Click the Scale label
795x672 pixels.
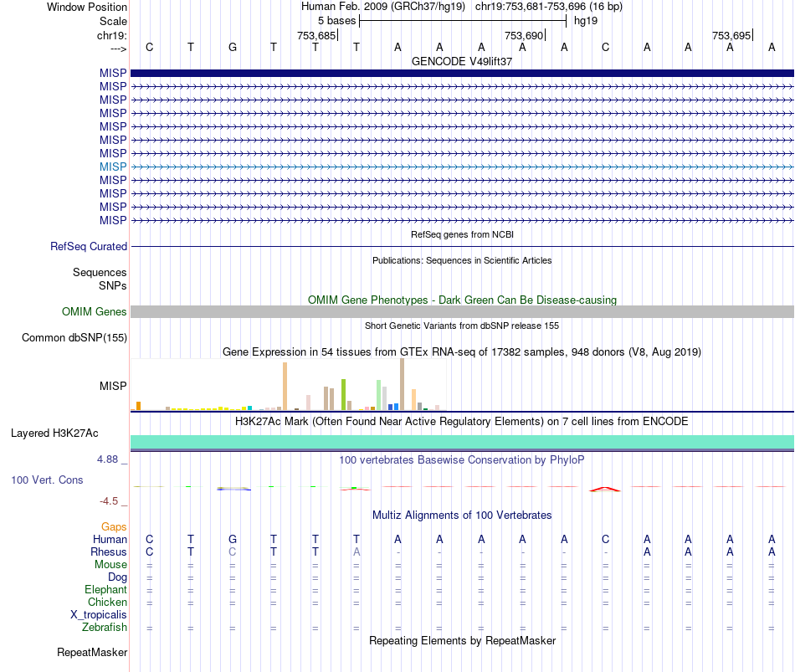point(113,21)
